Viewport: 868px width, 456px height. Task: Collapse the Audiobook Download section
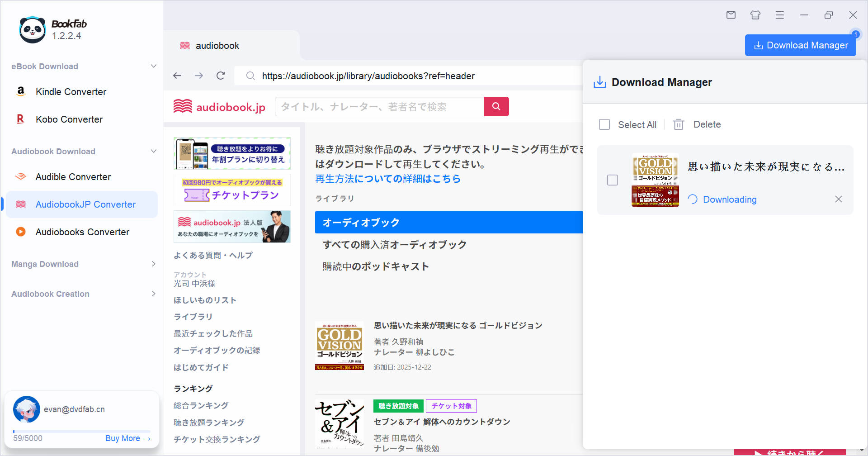click(x=154, y=151)
